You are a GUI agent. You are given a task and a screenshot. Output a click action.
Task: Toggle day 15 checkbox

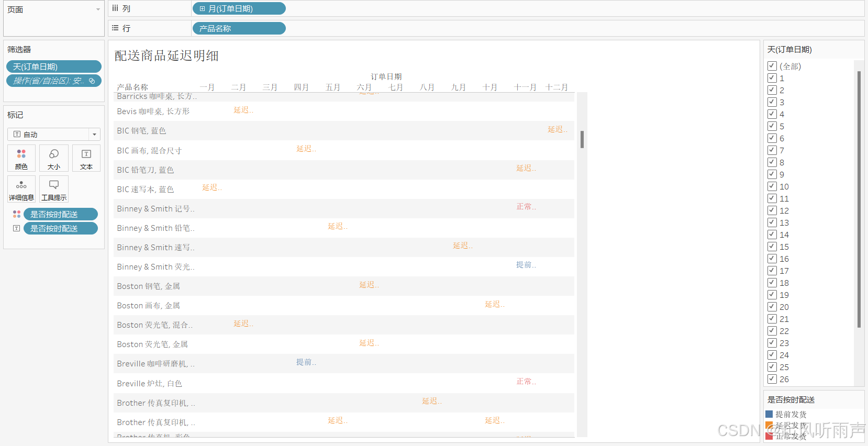tap(772, 247)
